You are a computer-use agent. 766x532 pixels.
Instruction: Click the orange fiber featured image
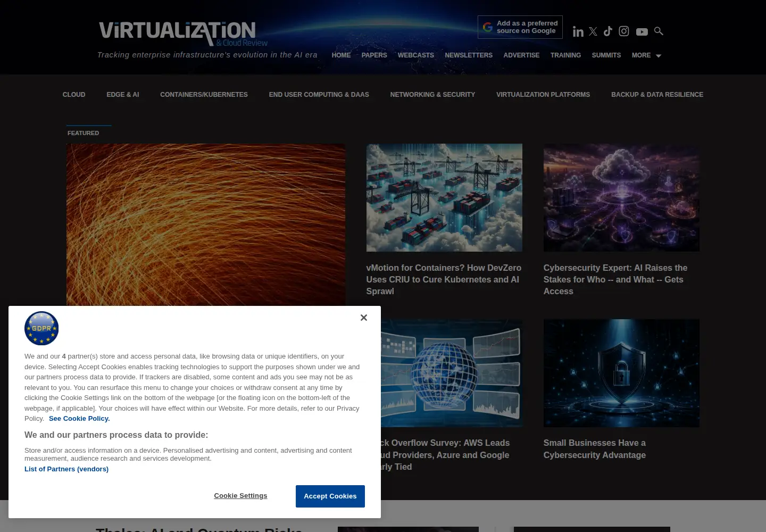click(206, 225)
